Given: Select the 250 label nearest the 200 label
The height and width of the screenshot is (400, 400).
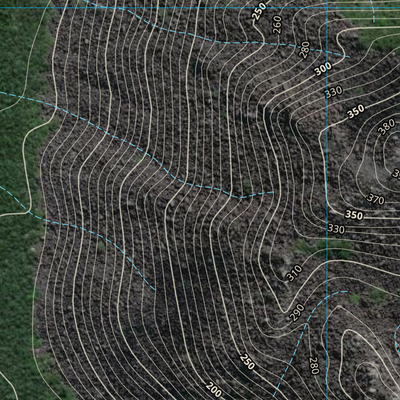Looking at the screenshot, I should [x=247, y=362].
